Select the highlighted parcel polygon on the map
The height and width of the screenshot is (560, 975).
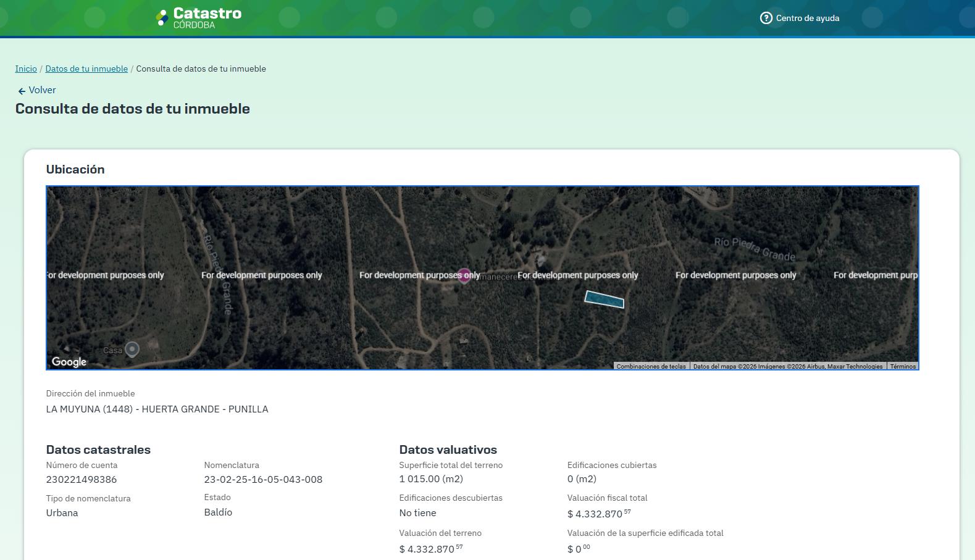[605, 299]
